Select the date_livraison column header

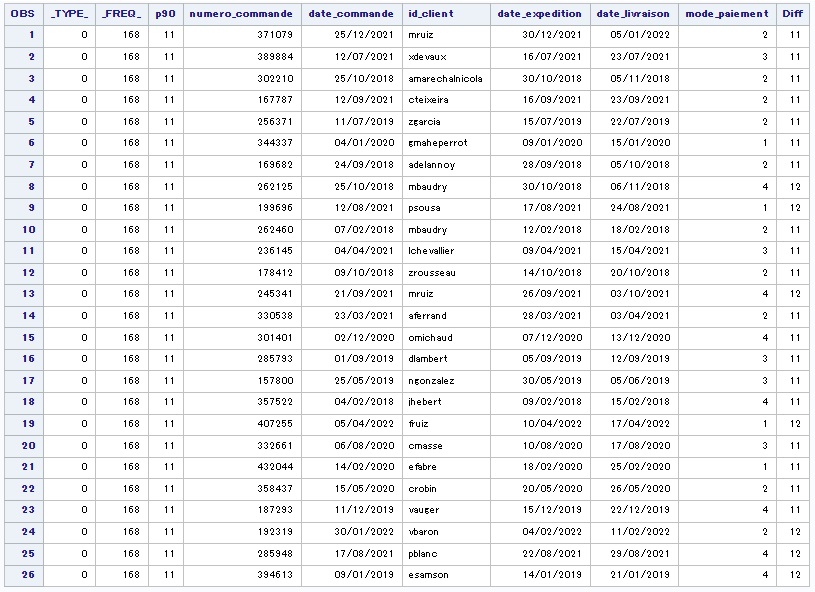[x=634, y=14]
